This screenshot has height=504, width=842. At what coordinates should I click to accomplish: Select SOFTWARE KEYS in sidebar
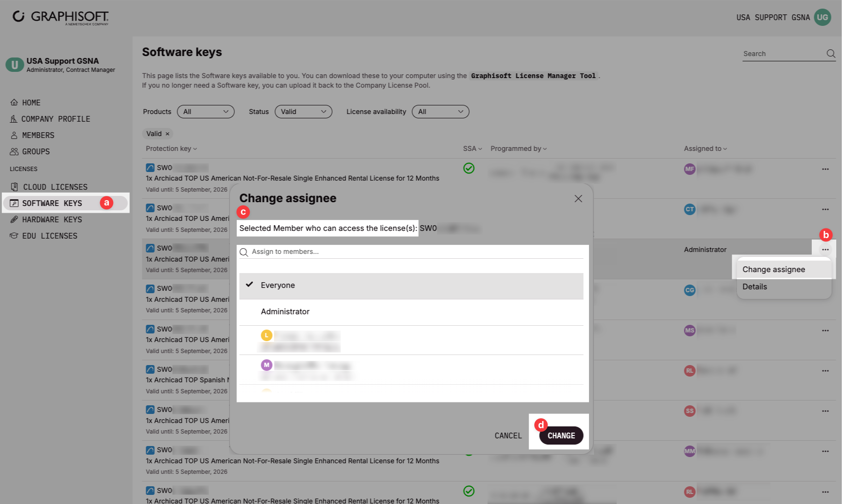click(x=65, y=203)
